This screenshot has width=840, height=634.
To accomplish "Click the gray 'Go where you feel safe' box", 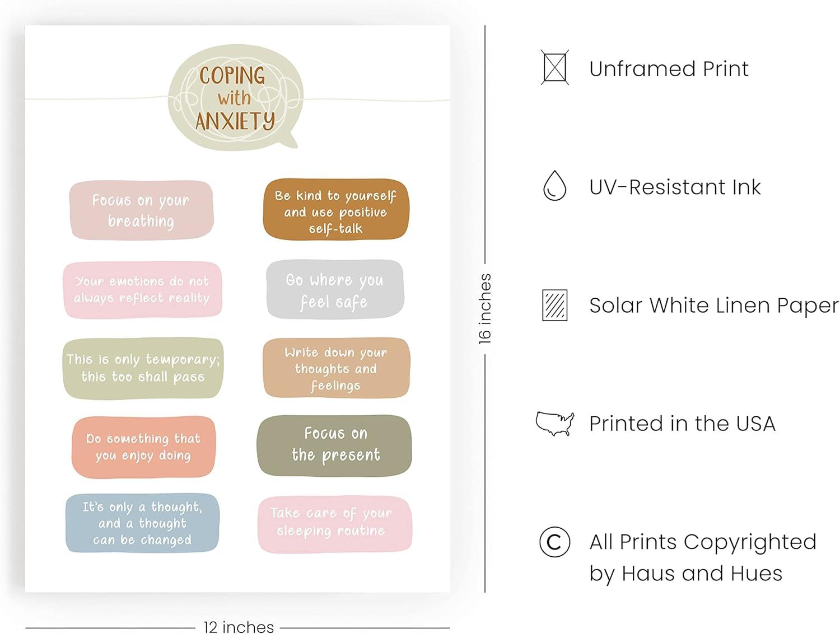I will (x=335, y=289).
